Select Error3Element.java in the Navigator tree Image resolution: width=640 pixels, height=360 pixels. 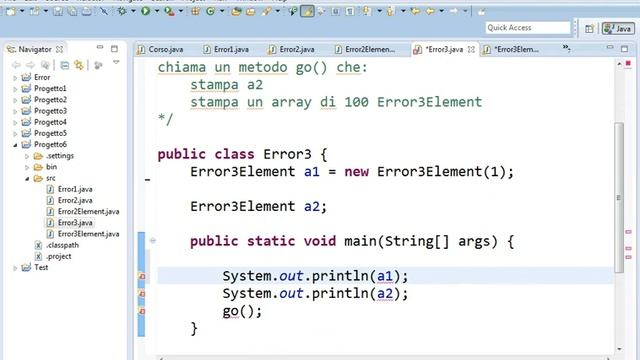point(88,234)
